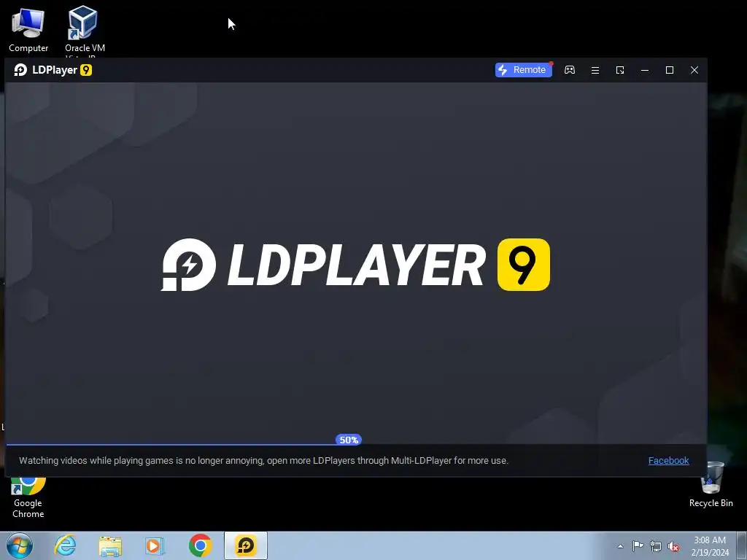Open Action Center flag icon in tray
This screenshot has height=560, width=747.
click(638, 546)
